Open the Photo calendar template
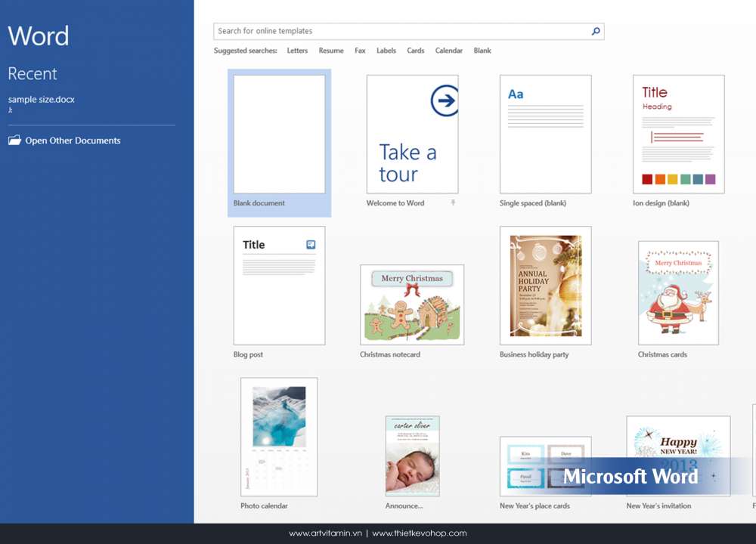Viewport: 756px width, 544px height. pyautogui.click(x=279, y=437)
